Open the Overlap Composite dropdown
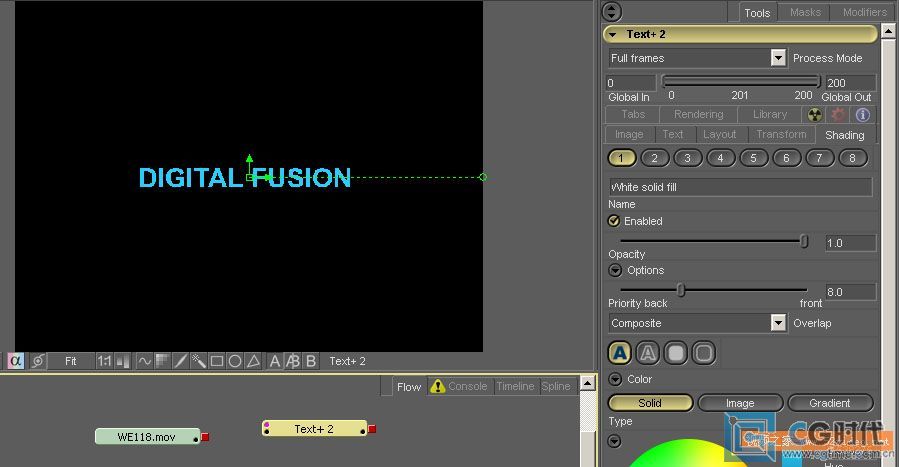The image size is (899, 467). [x=778, y=323]
